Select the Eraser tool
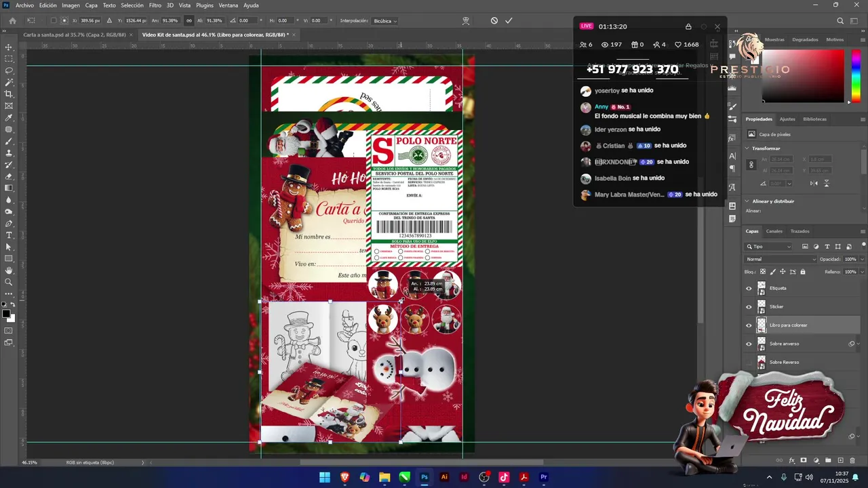 9,176
